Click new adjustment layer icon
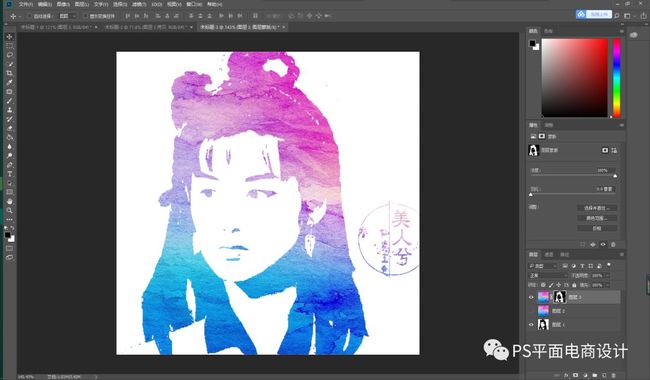Image resolution: width=650 pixels, height=380 pixels. click(x=585, y=375)
